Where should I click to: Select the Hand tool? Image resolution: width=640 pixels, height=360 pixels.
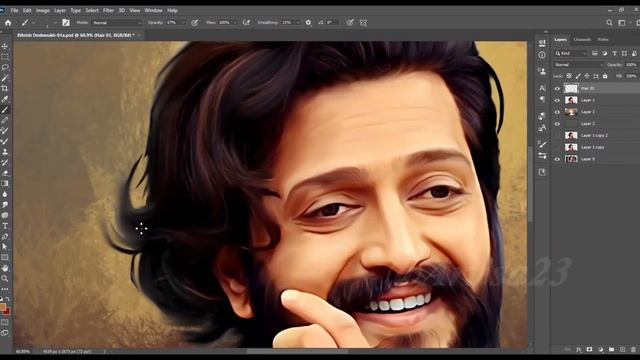(x=5, y=268)
